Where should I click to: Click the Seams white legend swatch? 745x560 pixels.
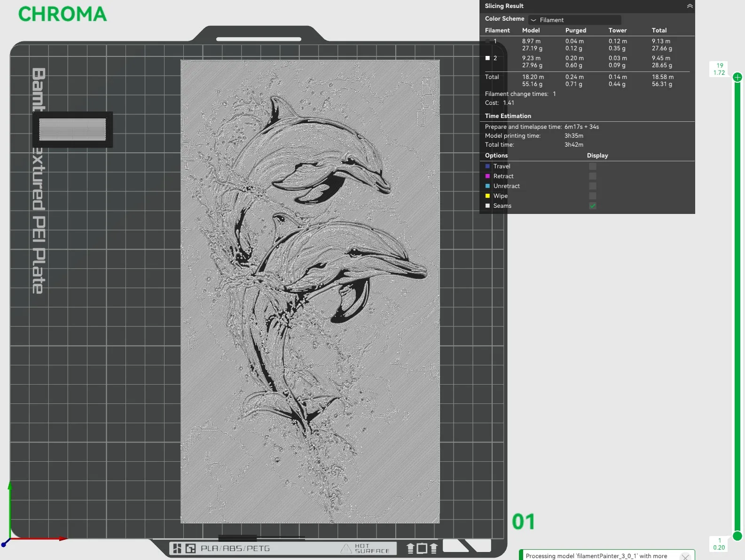[487, 206]
